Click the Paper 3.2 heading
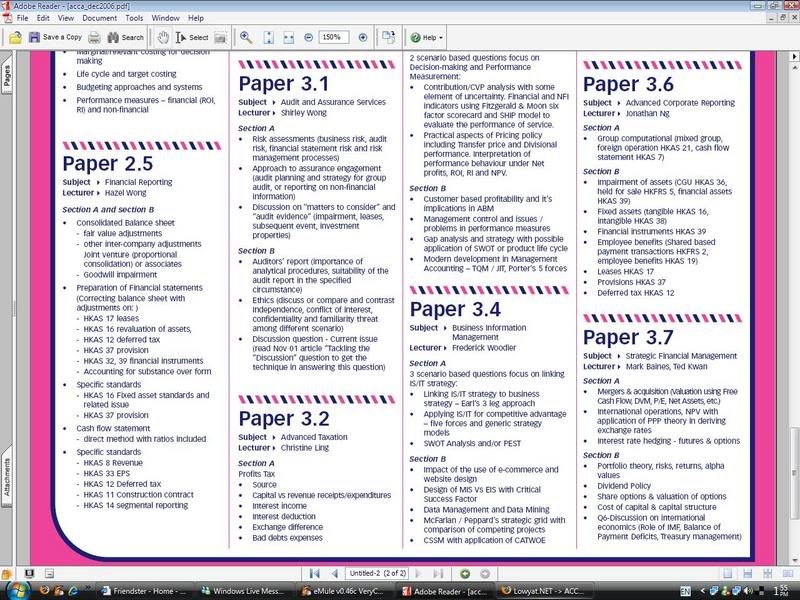Image resolution: width=800 pixels, height=600 pixels. (284, 419)
